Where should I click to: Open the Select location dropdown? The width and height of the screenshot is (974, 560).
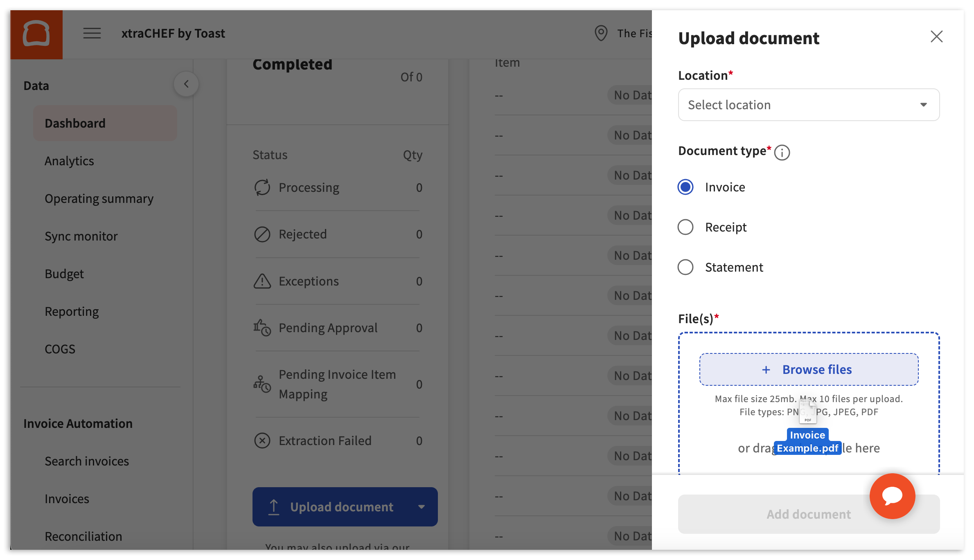click(x=808, y=105)
